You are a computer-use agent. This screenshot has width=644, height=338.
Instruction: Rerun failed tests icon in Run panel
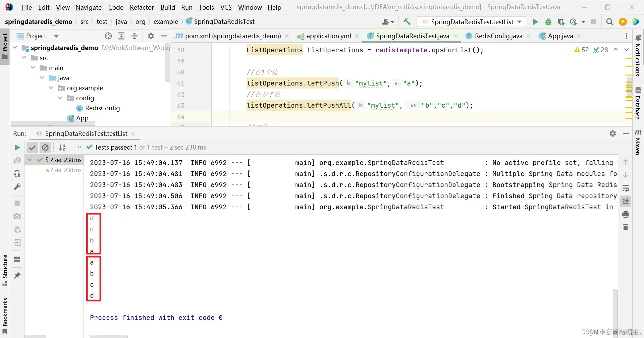pos(17,161)
